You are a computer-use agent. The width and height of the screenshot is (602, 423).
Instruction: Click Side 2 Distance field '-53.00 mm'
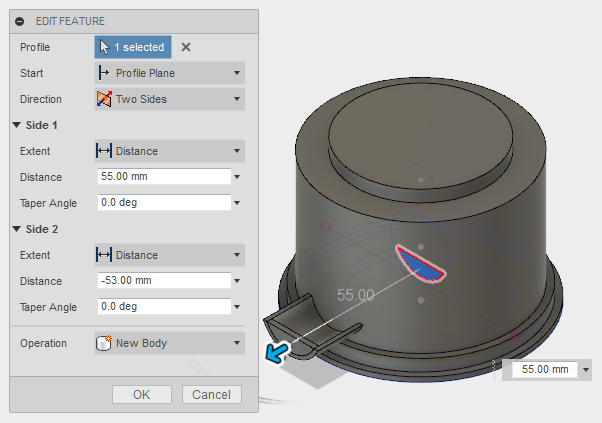point(164,281)
